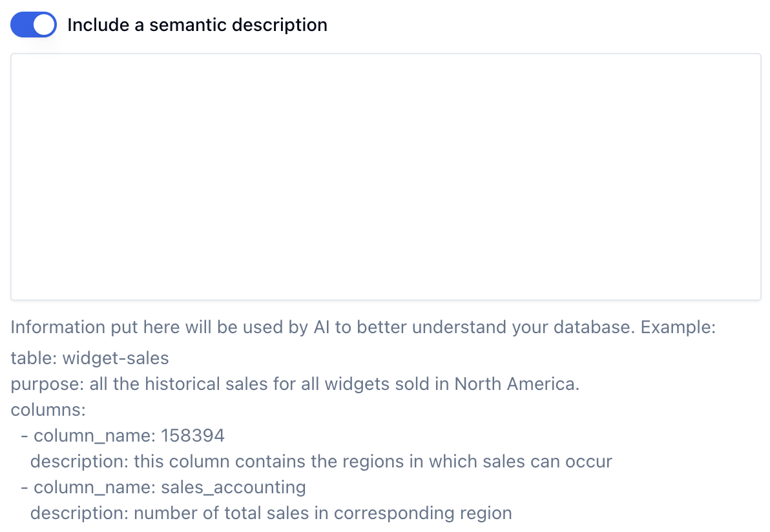Image resolution: width=770 pixels, height=532 pixels.
Task: Click the description line about total sales
Action: 271,513
